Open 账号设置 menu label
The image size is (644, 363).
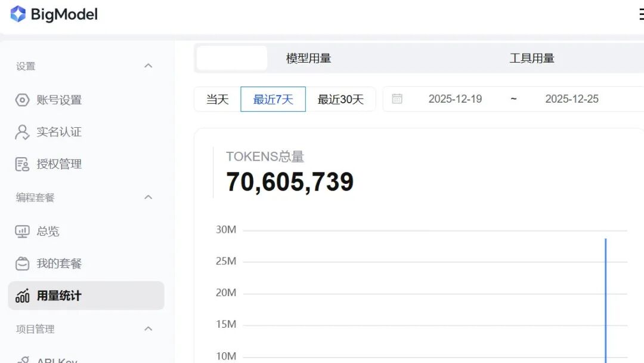click(x=59, y=100)
